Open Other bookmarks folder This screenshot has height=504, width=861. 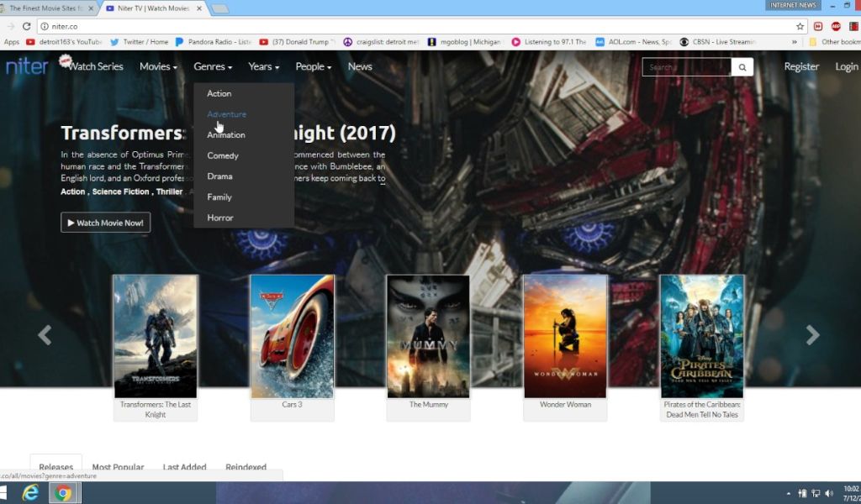(x=834, y=42)
